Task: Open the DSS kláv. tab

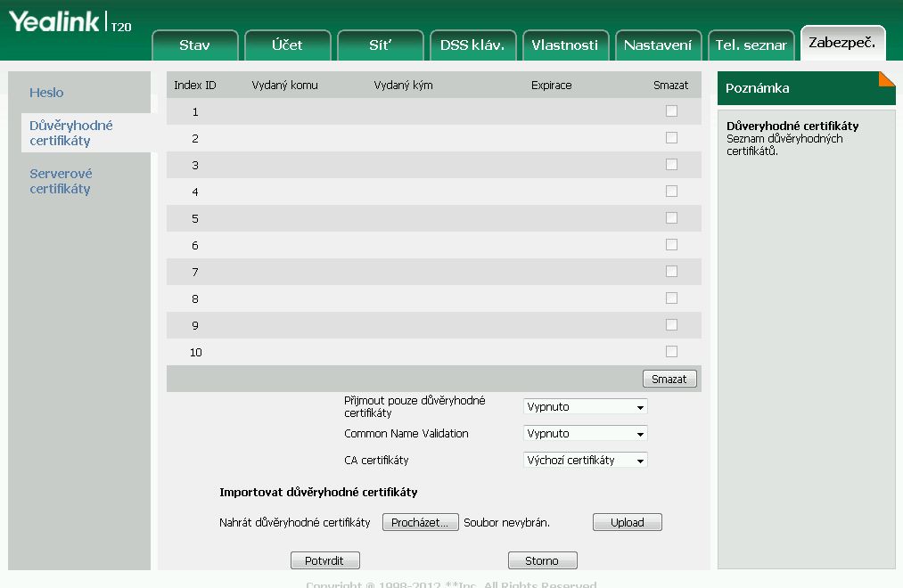Action: coord(472,45)
